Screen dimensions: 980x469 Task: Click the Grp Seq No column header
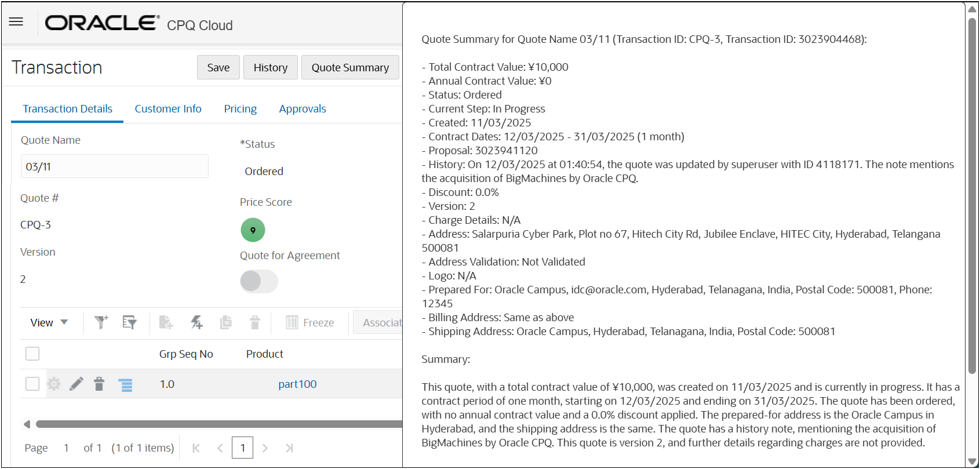[x=186, y=354]
